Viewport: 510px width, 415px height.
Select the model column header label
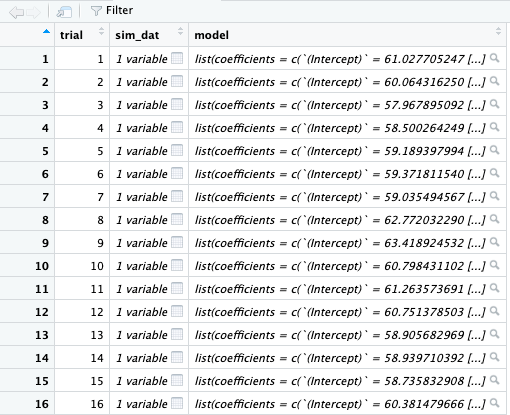[211, 35]
